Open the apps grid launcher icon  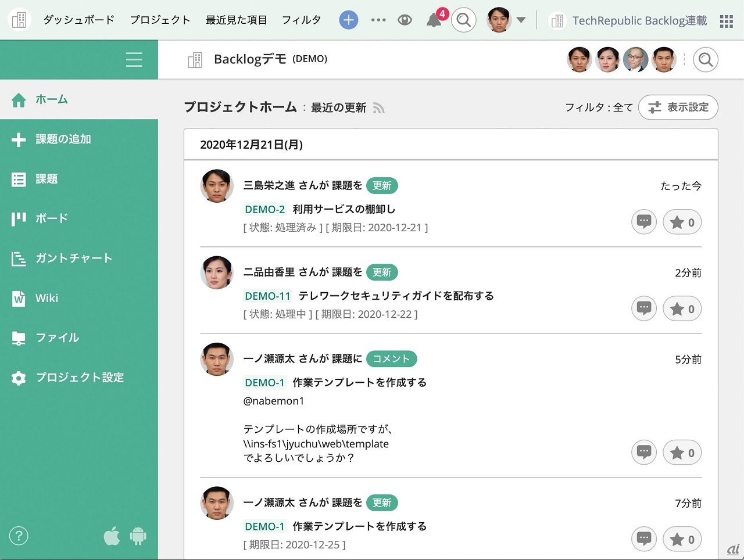pyautogui.click(x=726, y=21)
